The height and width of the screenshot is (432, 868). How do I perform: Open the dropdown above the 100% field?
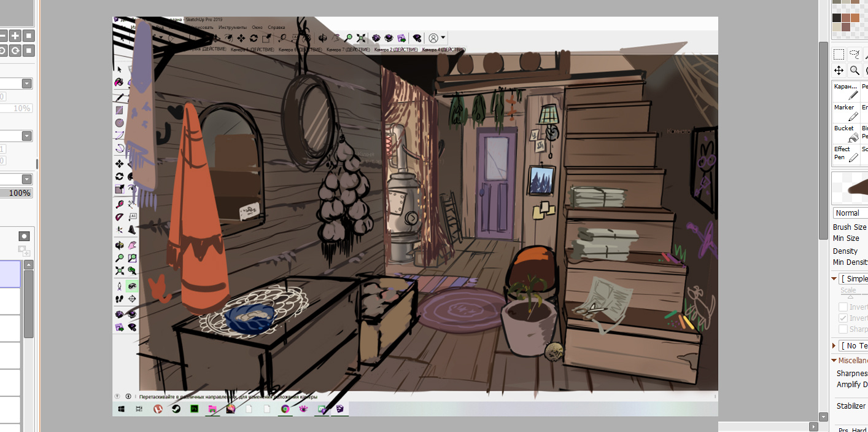(26, 179)
